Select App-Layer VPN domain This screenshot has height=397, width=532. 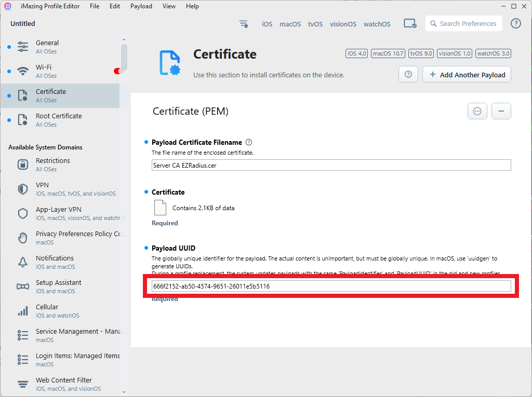pos(60,214)
